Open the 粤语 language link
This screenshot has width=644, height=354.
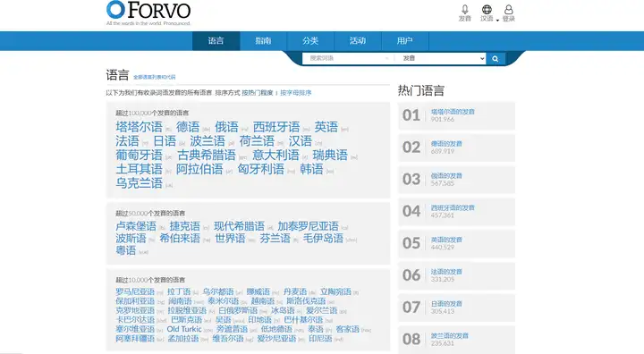coord(126,250)
